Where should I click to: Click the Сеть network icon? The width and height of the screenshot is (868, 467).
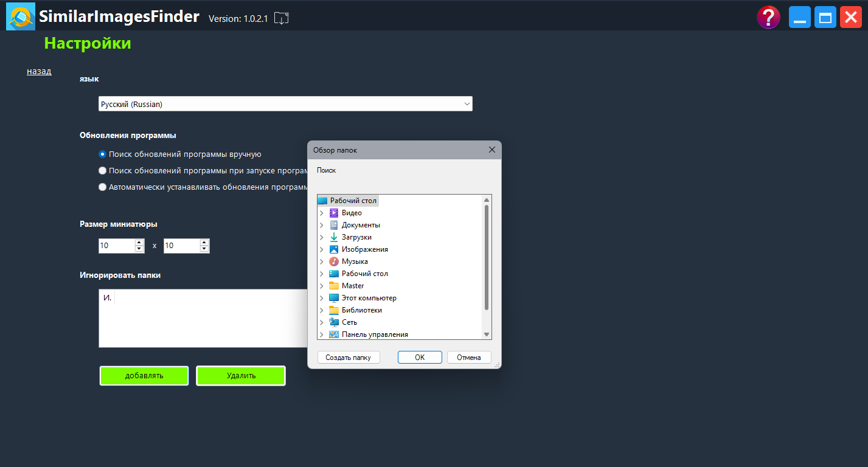point(333,322)
